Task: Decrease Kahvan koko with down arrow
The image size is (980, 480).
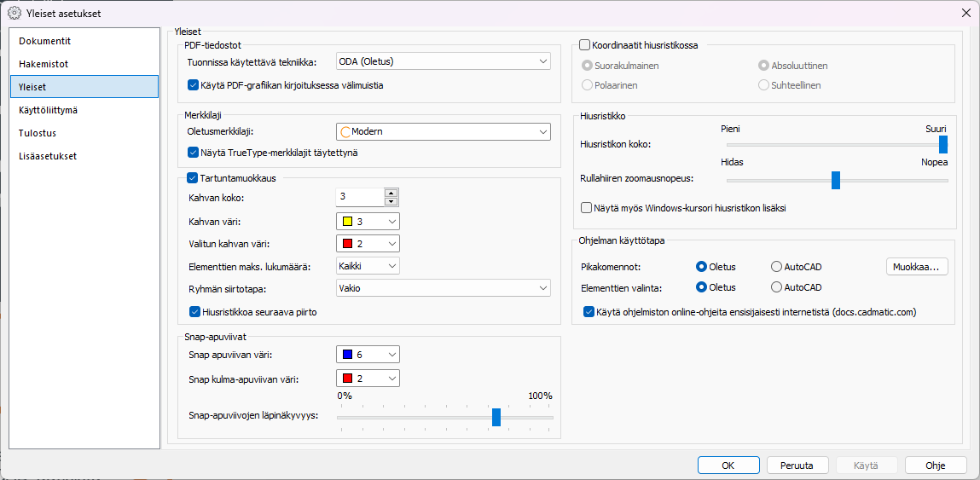Action: tap(391, 201)
